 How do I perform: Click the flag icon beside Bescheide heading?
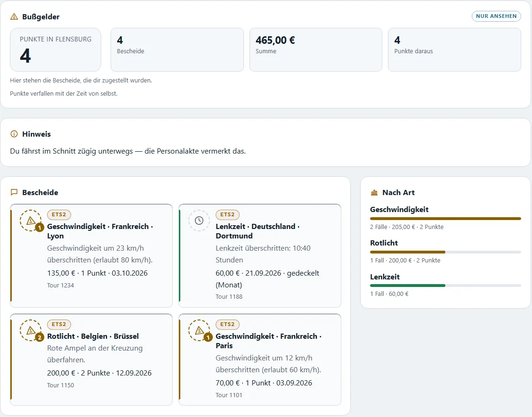[x=14, y=193]
